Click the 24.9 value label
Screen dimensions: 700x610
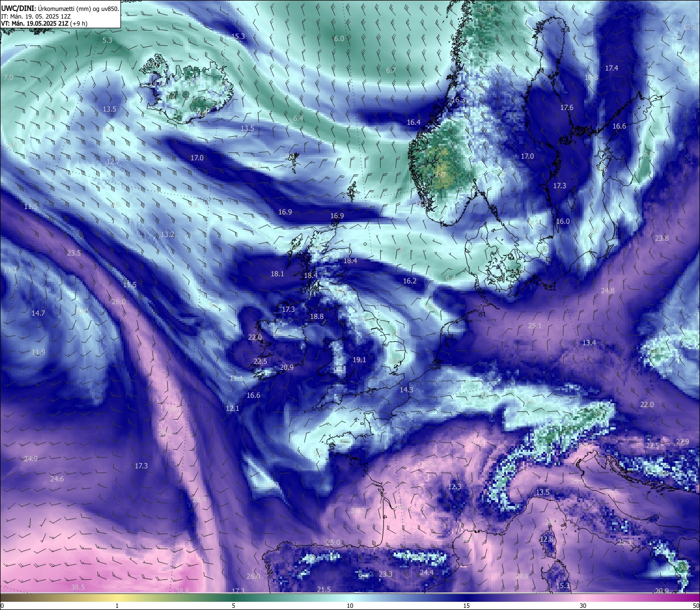31,458
